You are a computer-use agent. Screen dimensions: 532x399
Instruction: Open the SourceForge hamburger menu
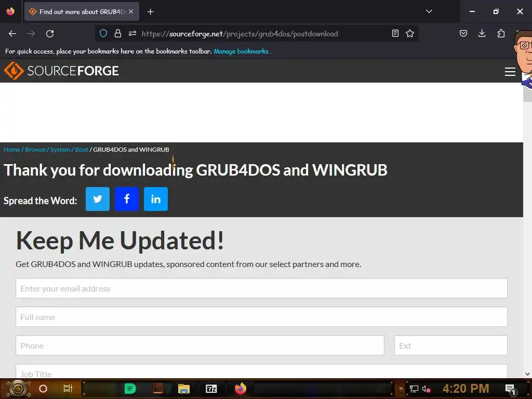(x=510, y=72)
